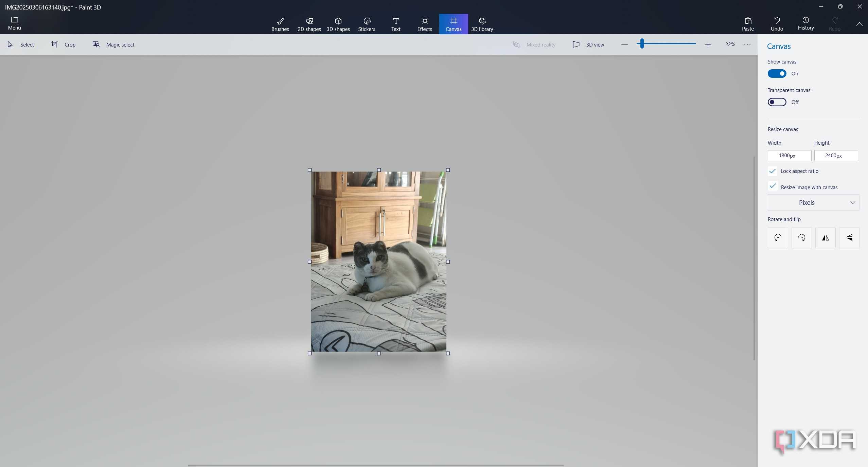
Task: Collapse the top ribbon with chevron
Action: click(x=859, y=24)
